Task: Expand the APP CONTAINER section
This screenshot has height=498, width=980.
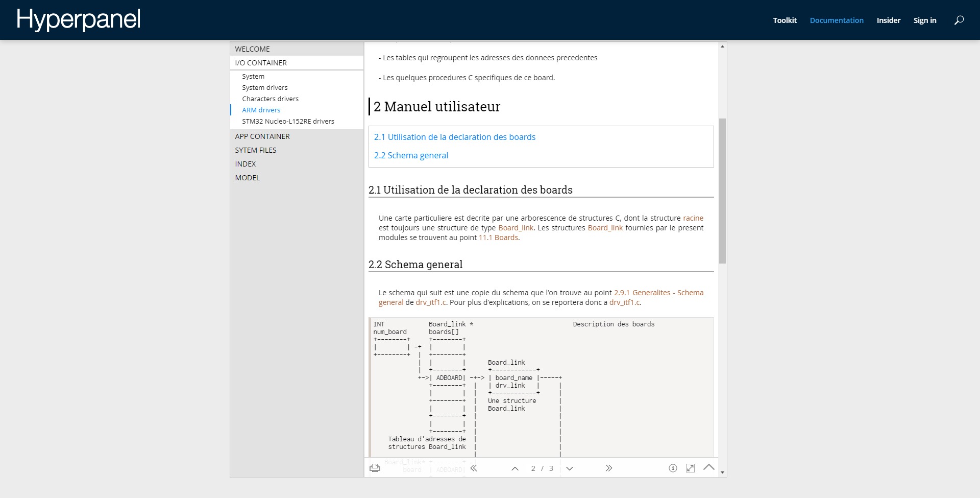Action: (297, 136)
